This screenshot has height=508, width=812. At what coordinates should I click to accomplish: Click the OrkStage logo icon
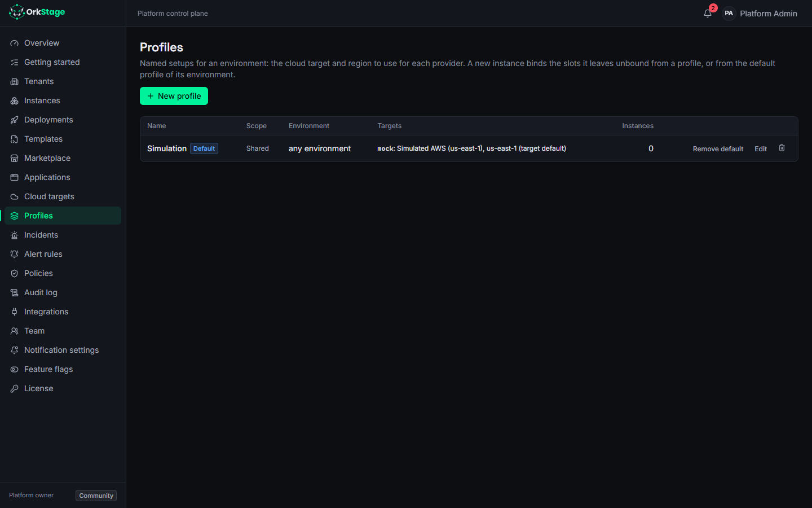click(x=17, y=12)
